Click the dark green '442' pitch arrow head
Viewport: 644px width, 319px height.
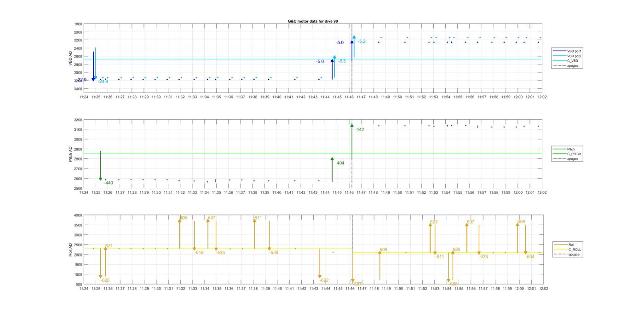pos(352,126)
